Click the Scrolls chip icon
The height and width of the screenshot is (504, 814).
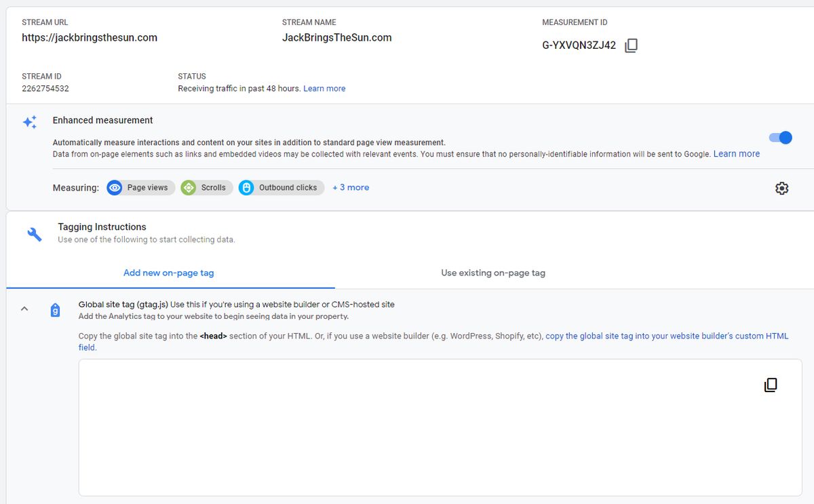click(189, 188)
